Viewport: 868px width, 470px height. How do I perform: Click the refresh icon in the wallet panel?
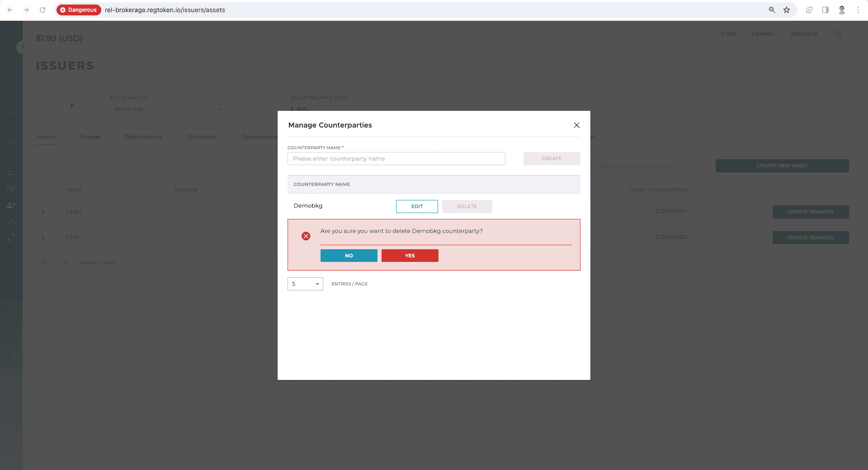click(x=842, y=106)
